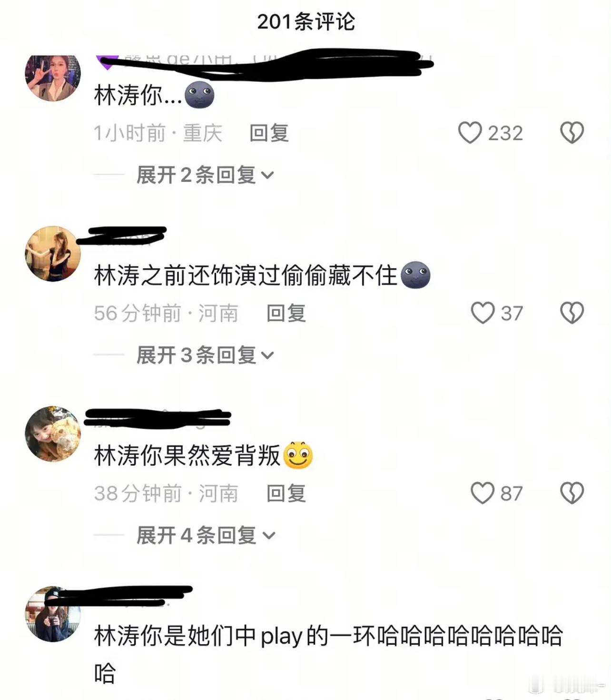Reply to the 38分钟前 Henan comment
The height and width of the screenshot is (700, 611).
(286, 493)
